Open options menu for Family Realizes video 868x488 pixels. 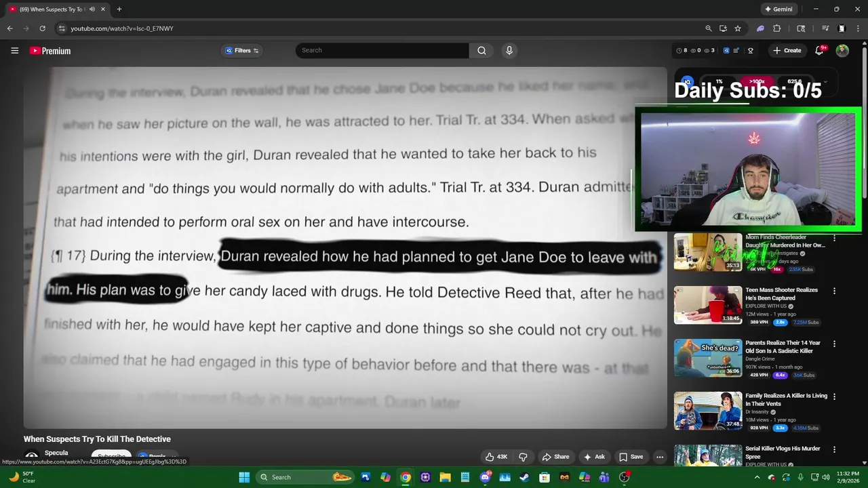[x=834, y=396]
